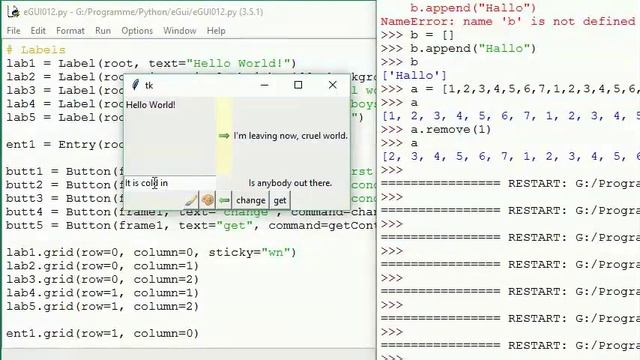Screen dimensions: 640x360
Task: Click the tk feather icon in the title bar
Action: coord(136,85)
